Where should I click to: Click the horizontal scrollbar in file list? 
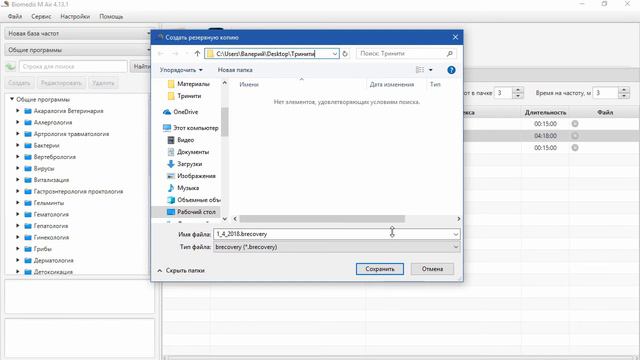click(322, 219)
